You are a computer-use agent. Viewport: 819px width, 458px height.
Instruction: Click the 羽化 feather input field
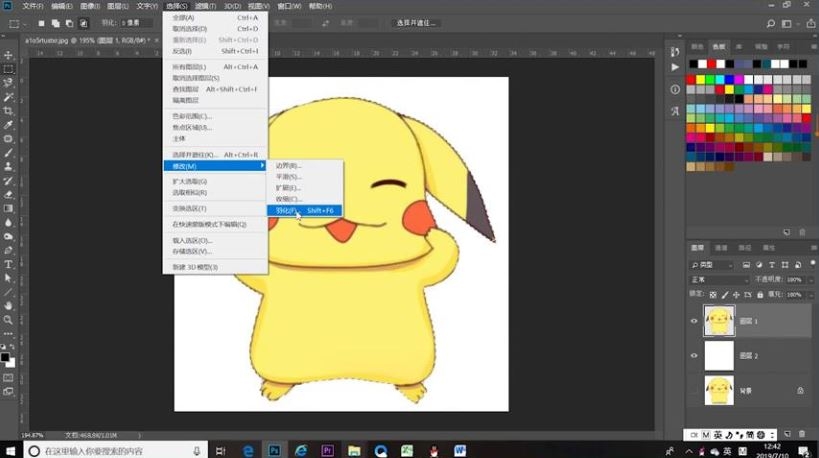[x=137, y=24]
